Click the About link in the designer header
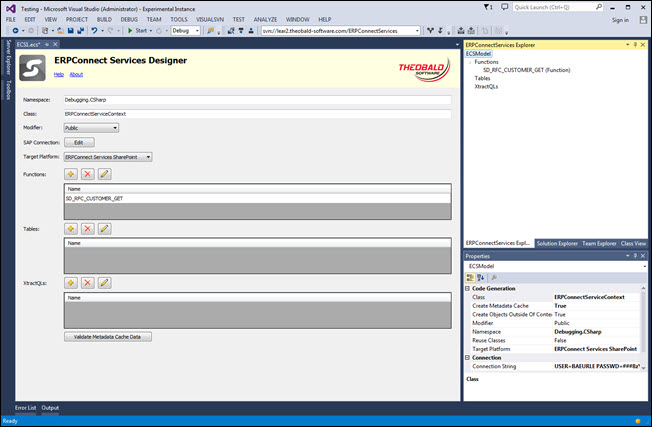Screen dimensions: 652x427 (x=76, y=74)
